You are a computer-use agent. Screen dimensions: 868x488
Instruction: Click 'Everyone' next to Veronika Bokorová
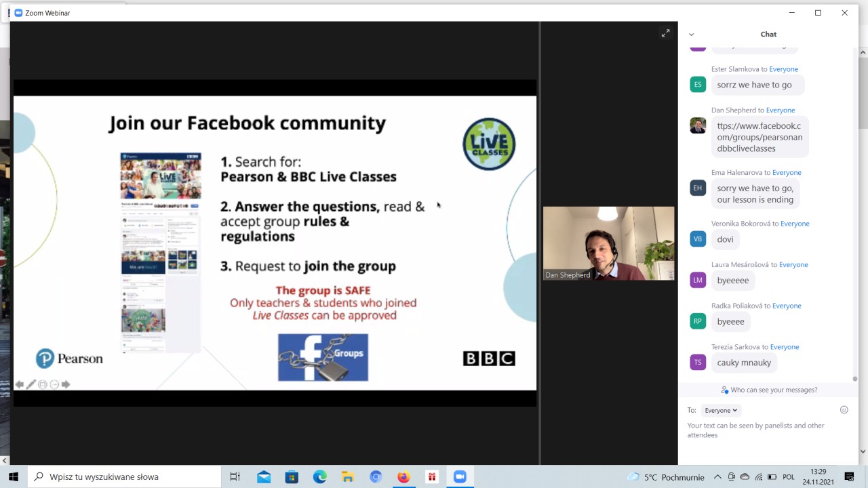(x=795, y=224)
